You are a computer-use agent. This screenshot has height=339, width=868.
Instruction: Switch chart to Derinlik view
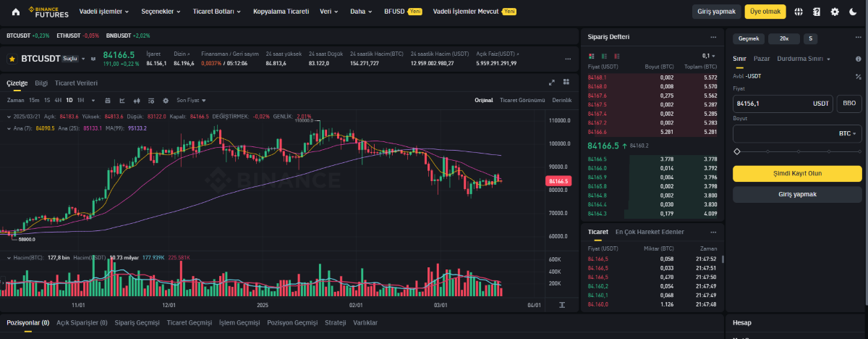562,100
